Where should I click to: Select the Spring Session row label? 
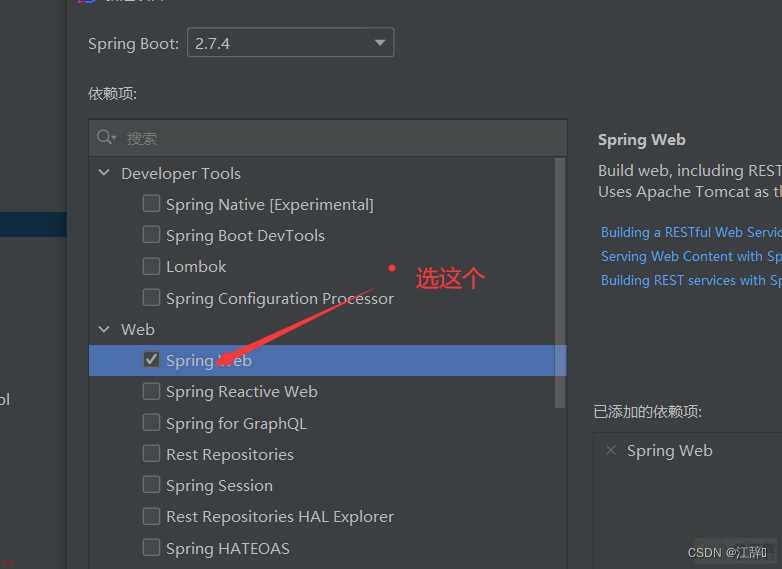point(219,486)
